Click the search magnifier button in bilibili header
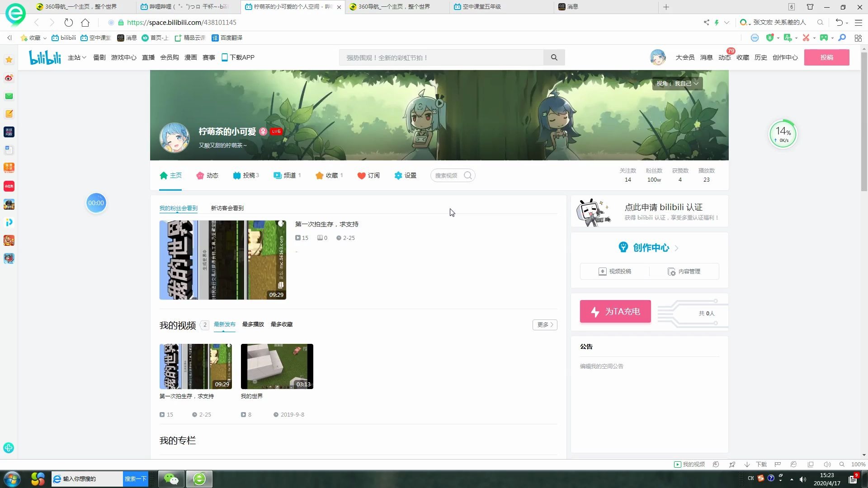The width and height of the screenshot is (868, 488). pos(554,57)
